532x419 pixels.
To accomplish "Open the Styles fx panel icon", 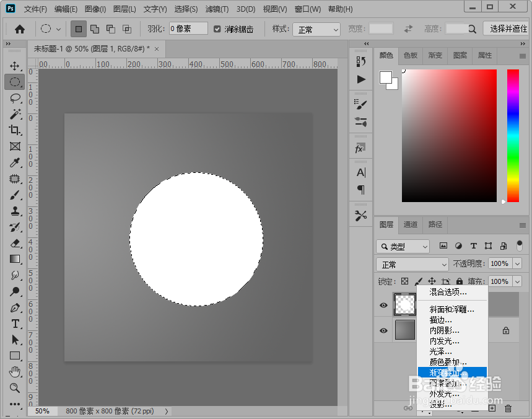I will click(x=360, y=148).
